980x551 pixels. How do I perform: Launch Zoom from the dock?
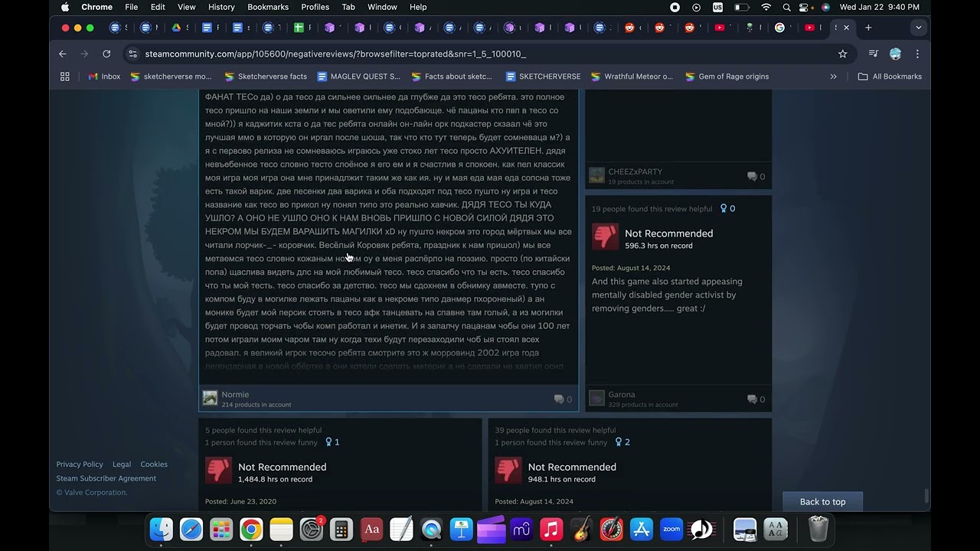coord(671,530)
